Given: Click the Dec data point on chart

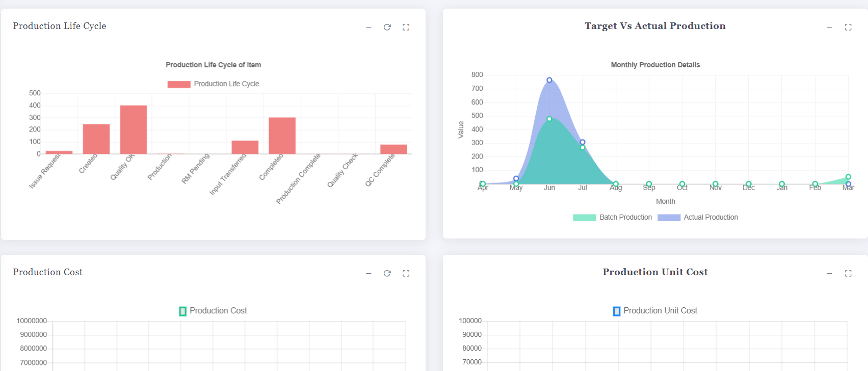Looking at the screenshot, I should pos(749,184).
